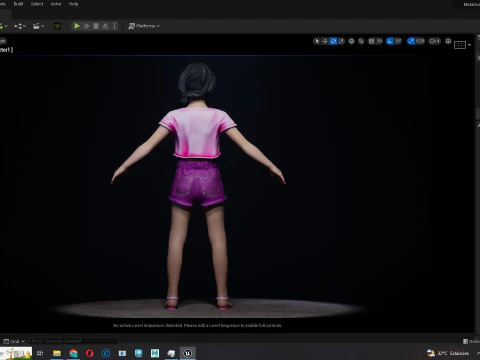Screen dimensions: 480x360
Task: Choose the active Rotate tool
Action: tap(333, 41)
